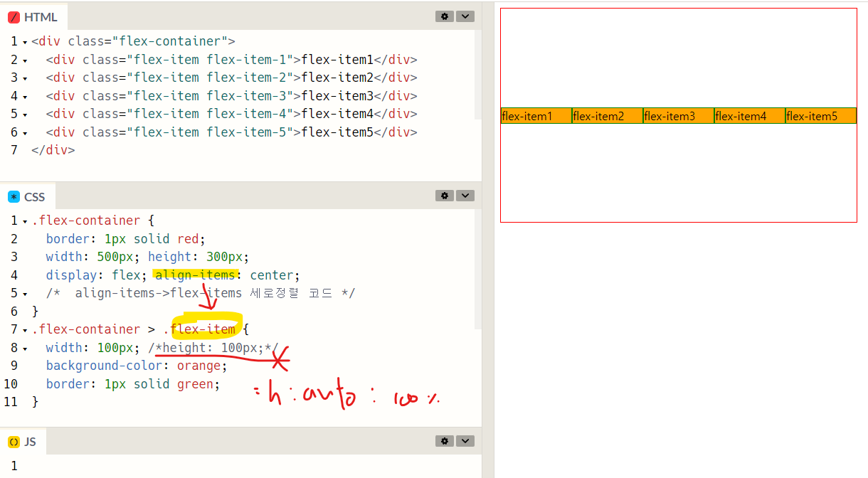Collapse HTML line 5 fold arrow
The height and width of the screenshot is (478, 868).
[x=25, y=115]
